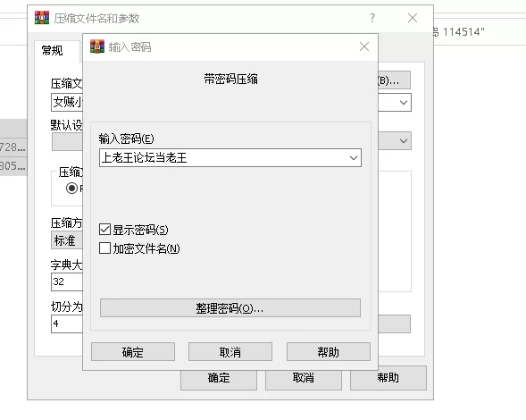The width and height of the screenshot is (526, 420).
Task: Uncheck the 显示密码(S) checkbox
Action: [104, 230]
